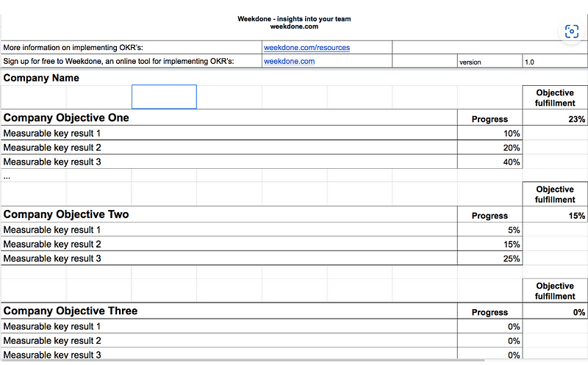The height and width of the screenshot is (365, 588).
Task: Select the 15% objective fulfillment cell
Action: click(x=555, y=215)
